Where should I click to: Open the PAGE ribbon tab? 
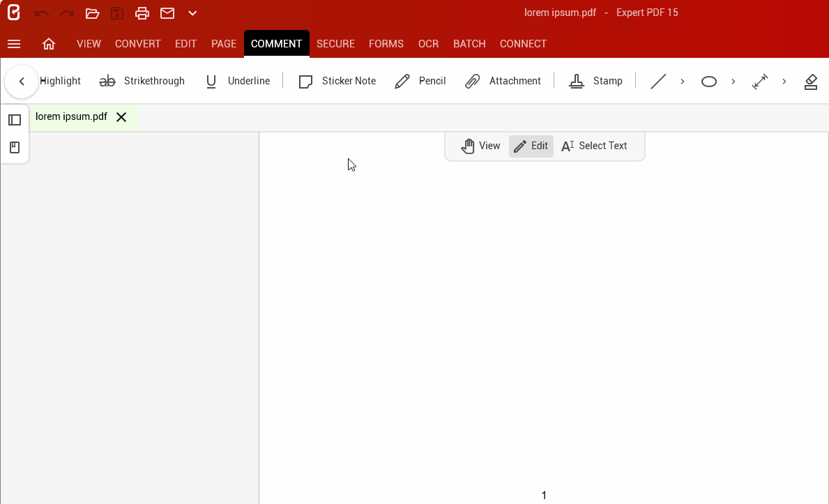click(225, 44)
